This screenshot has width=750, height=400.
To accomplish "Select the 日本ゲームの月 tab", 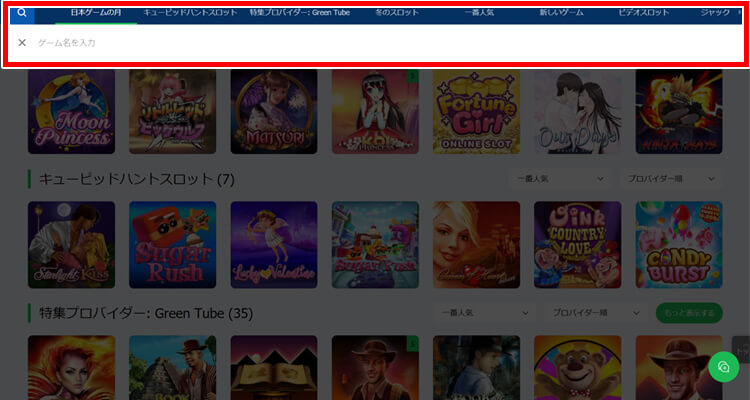I will pyautogui.click(x=96, y=13).
